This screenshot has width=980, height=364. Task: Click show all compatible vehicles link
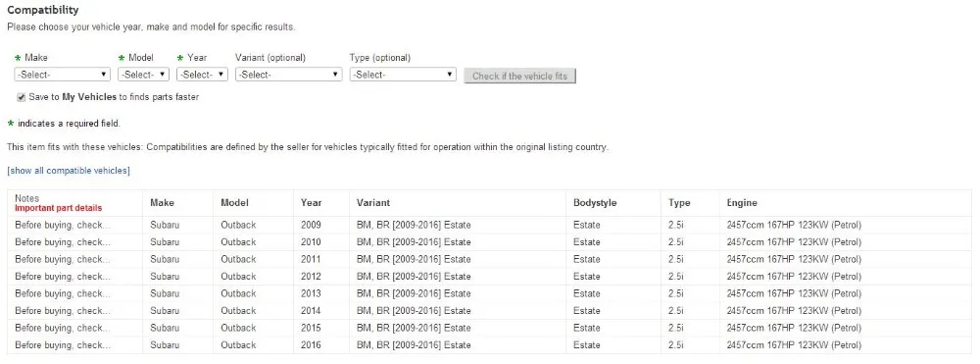[x=69, y=171]
